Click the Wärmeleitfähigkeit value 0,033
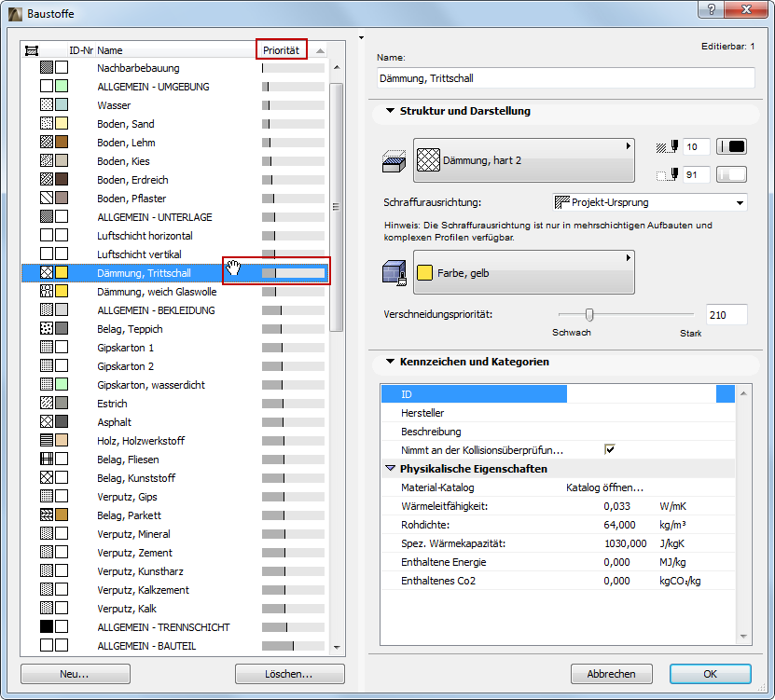The width and height of the screenshot is (775, 700). coord(616,506)
